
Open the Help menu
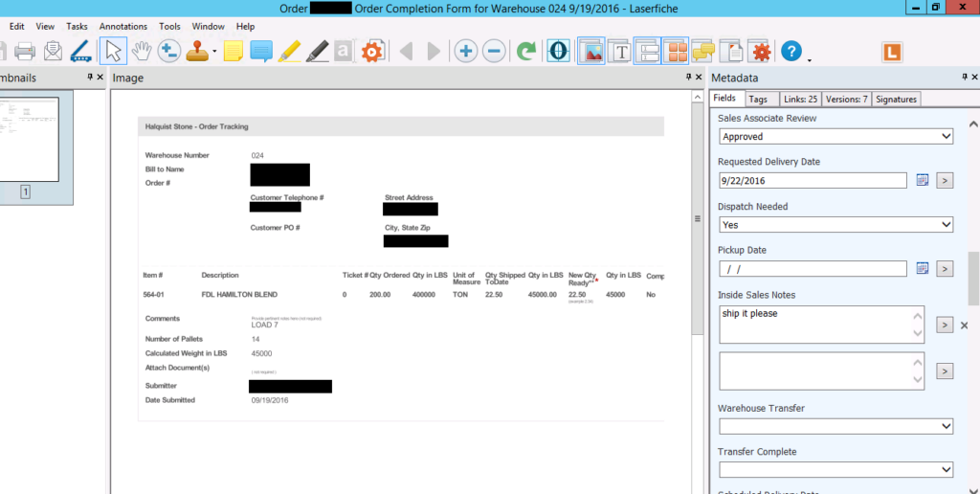(x=246, y=26)
